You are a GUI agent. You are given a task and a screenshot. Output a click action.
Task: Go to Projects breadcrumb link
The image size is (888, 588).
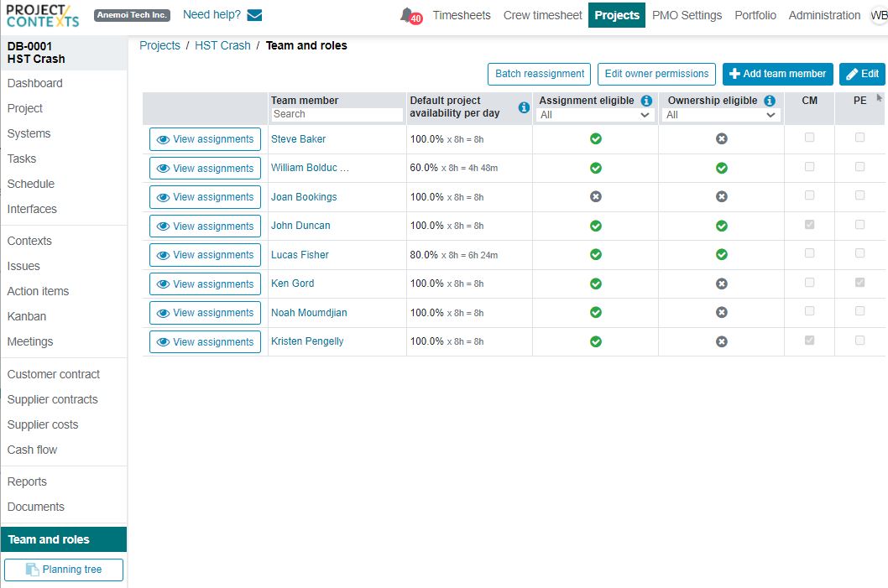(159, 46)
